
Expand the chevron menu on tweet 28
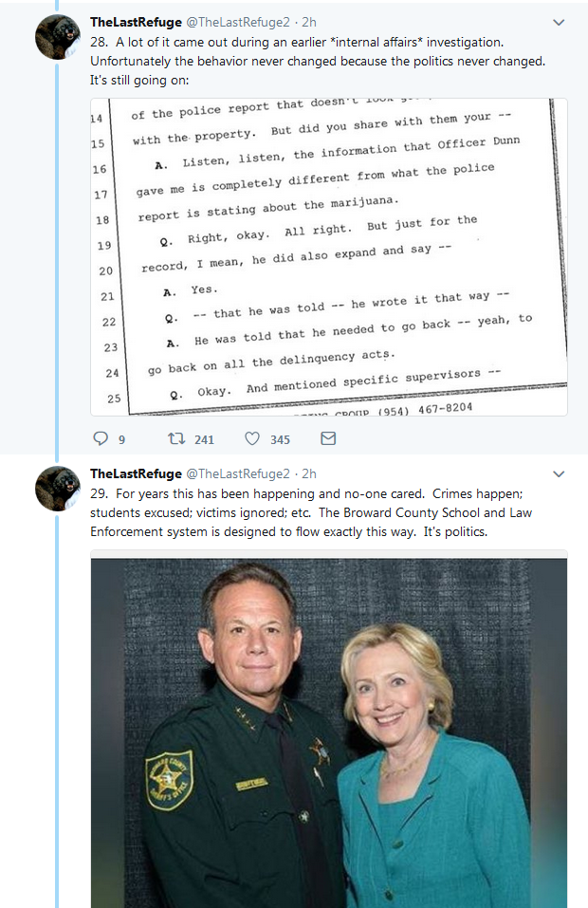point(559,23)
